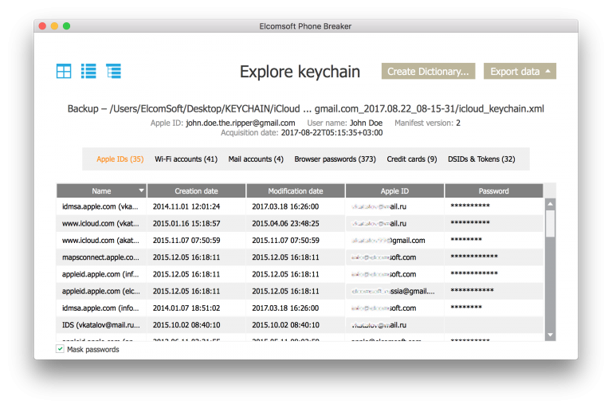Sort by Modification date column header
This screenshot has height=408, width=612.
point(295,191)
